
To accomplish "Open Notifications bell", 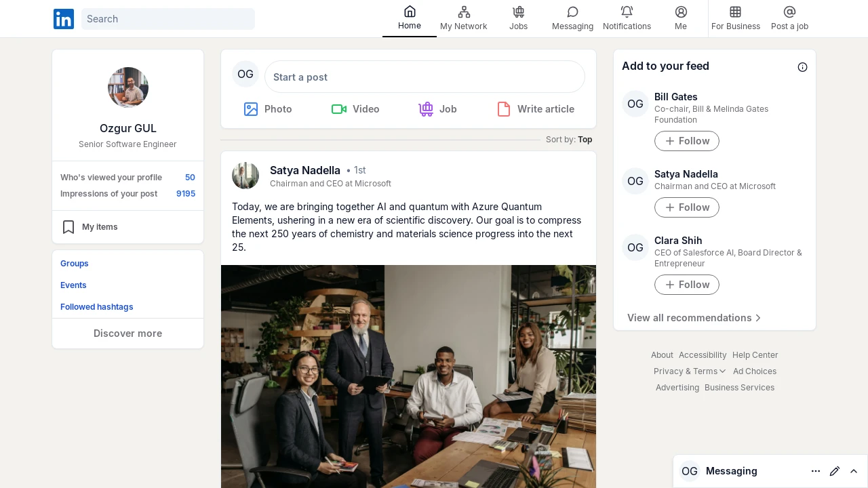I will coord(627,18).
